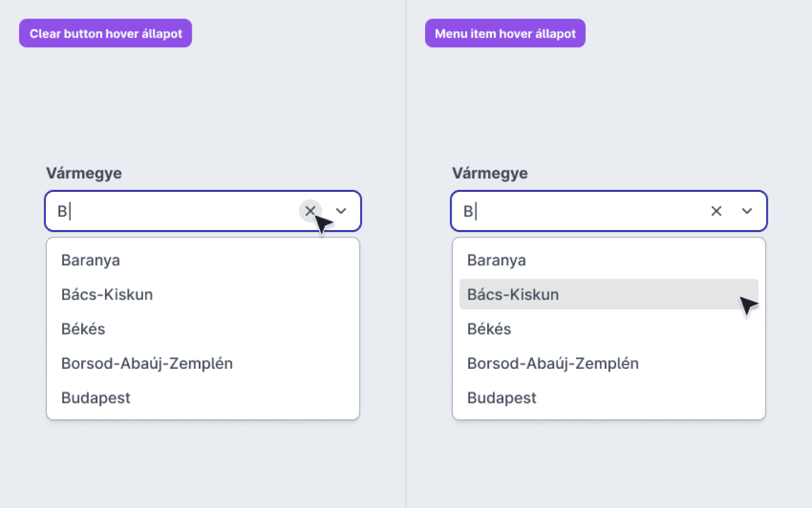This screenshot has width=812, height=508.
Task: Select Borsod-Abaúj-Zemplén in the right list
Action: click(x=609, y=363)
